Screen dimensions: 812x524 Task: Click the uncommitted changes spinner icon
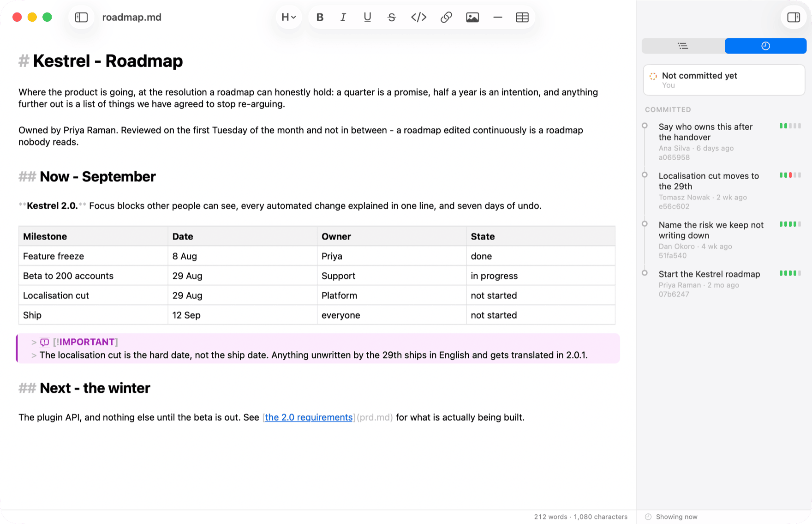(x=653, y=76)
